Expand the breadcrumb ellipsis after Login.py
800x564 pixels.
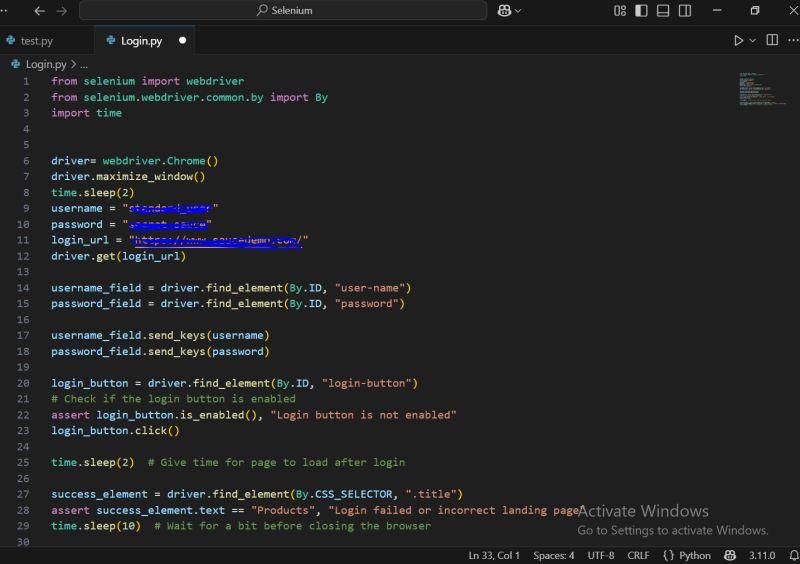coord(84,64)
